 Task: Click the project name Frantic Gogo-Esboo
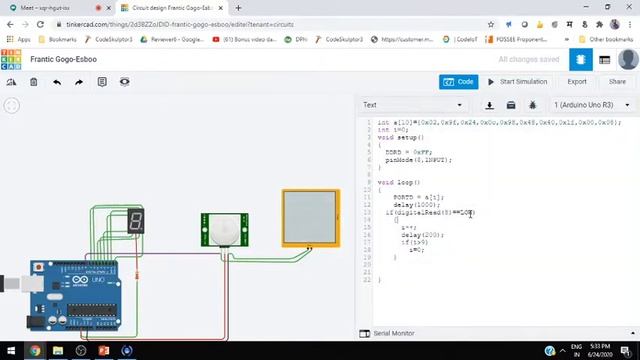tap(63, 59)
